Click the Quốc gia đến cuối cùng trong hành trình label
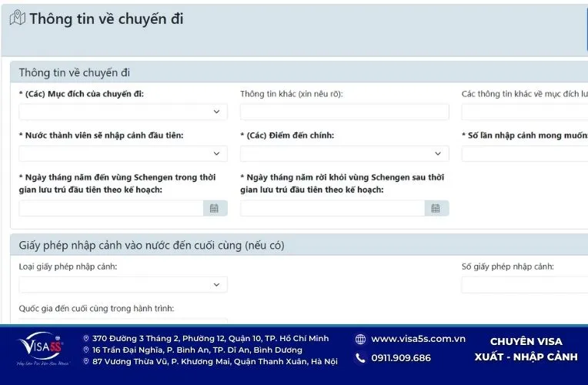The width and height of the screenshot is (588, 385). (96, 309)
